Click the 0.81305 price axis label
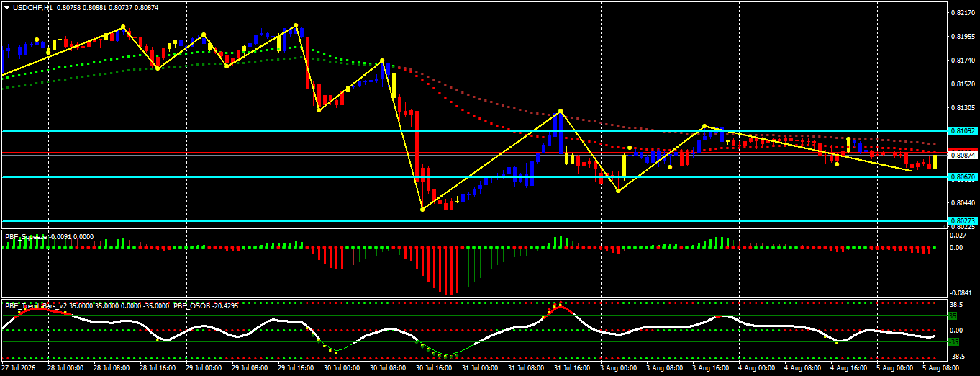 [962, 108]
